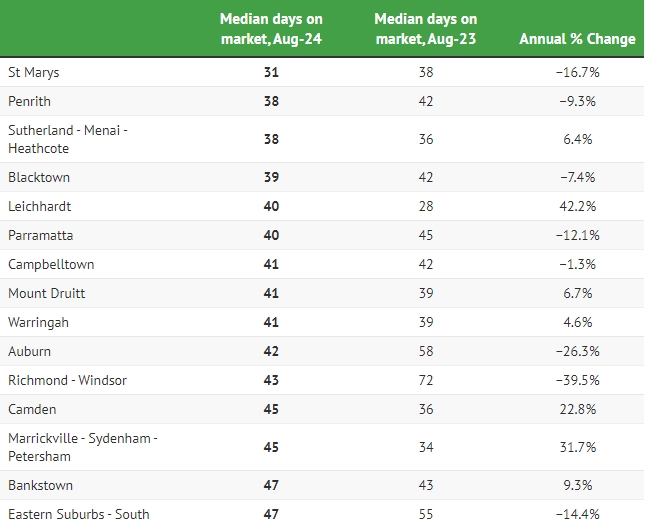
Task: Select the Richmond - Windsor row label
Action: click(67, 380)
